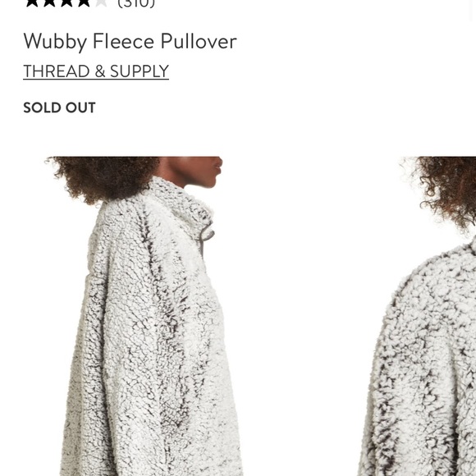Open the (310) reviews count
Viewport: 476px width, 476px height.
tap(136, 3)
